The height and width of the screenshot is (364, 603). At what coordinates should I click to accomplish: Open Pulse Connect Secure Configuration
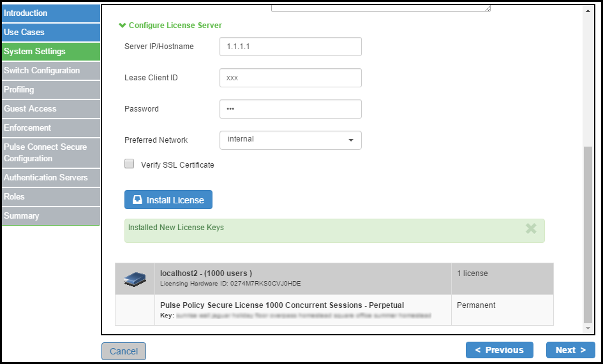coord(51,153)
